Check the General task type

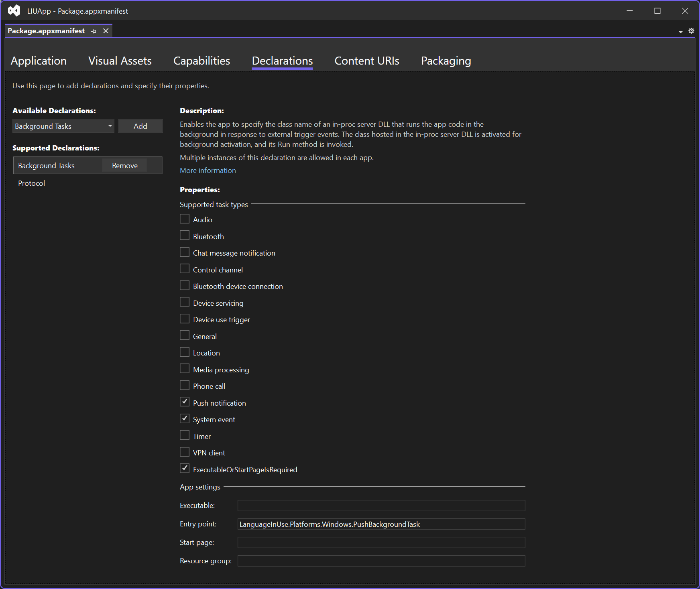point(185,335)
